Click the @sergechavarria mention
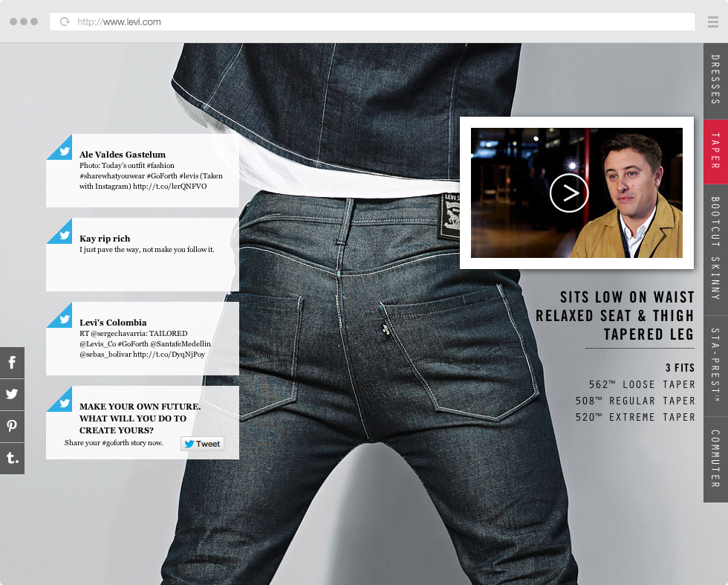 pos(118,334)
